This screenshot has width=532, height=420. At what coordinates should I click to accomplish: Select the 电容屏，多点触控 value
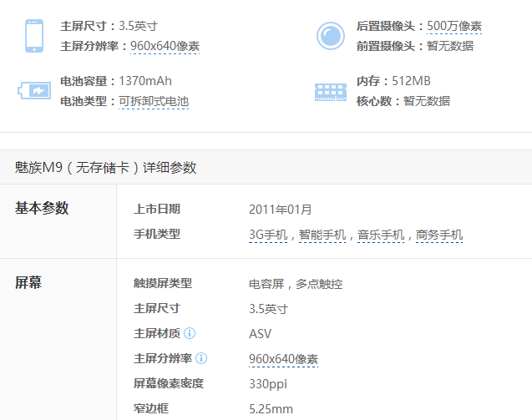296,284
